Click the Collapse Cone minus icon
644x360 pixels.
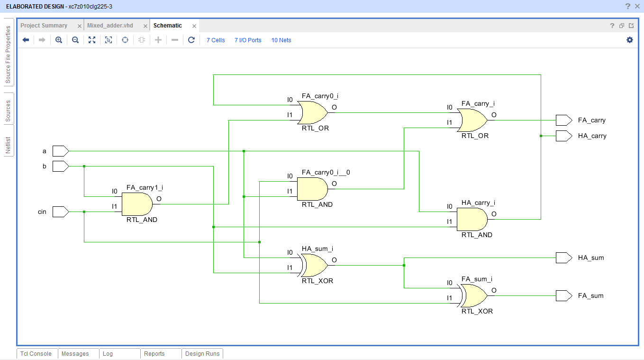click(x=174, y=40)
